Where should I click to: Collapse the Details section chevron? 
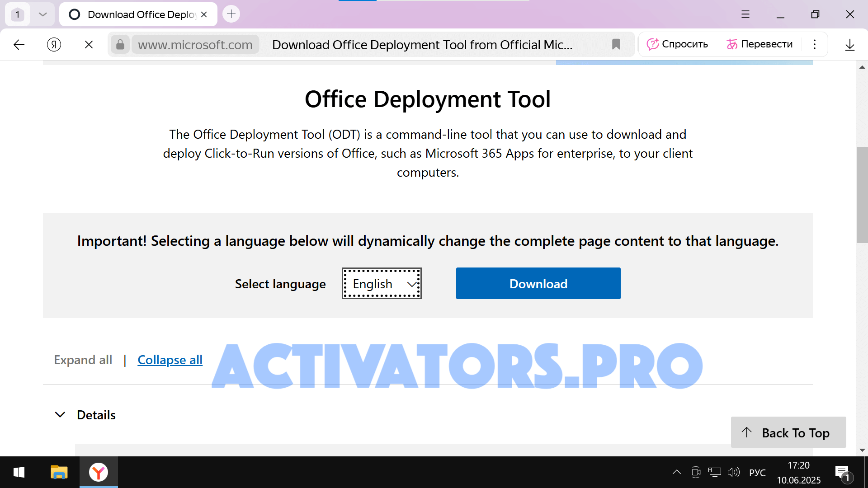60,415
